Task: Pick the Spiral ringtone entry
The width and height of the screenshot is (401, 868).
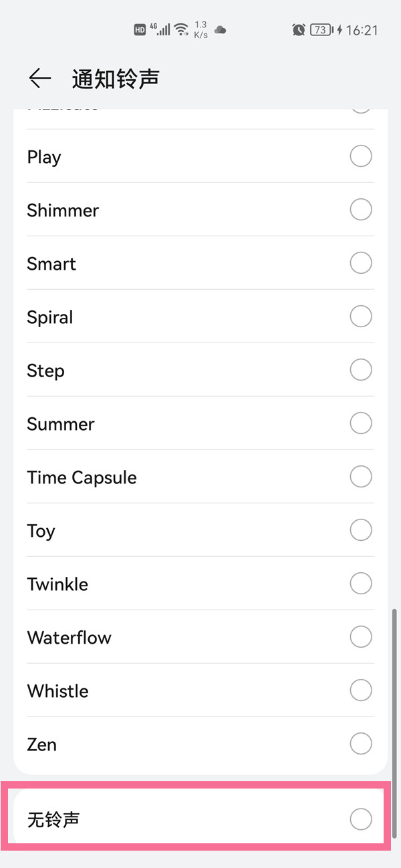Action: (x=50, y=317)
